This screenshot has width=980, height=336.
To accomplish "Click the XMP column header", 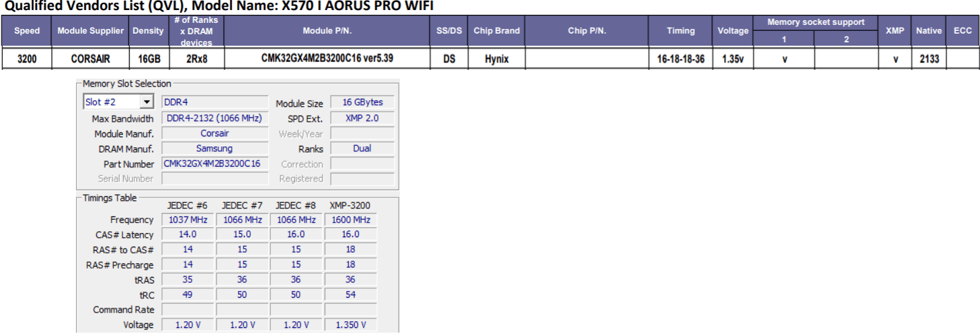I will point(895,31).
